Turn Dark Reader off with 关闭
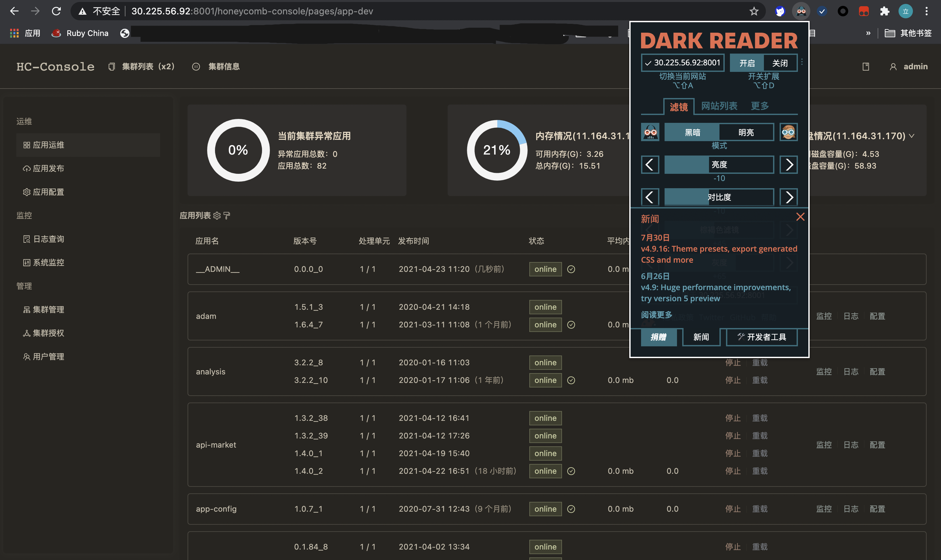Screen dimensions: 941x560 click(x=780, y=63)
